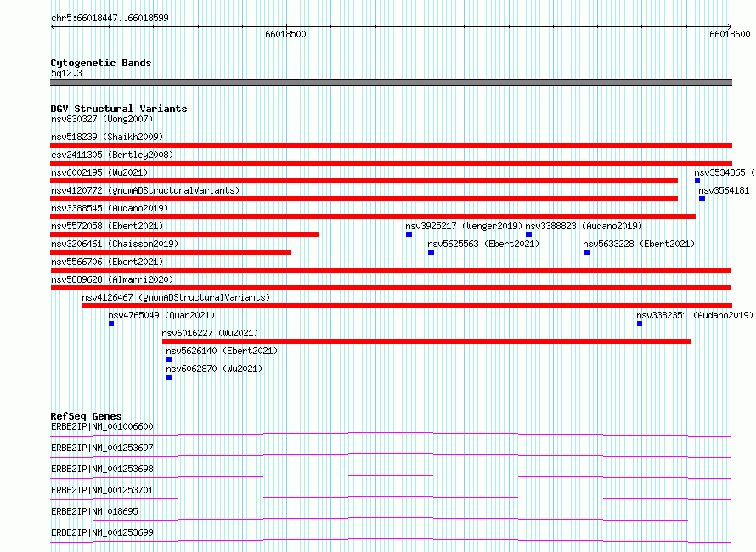756x552 pixels.
Task: Click the red bar for nsv6016227
Action: (426, 341)
